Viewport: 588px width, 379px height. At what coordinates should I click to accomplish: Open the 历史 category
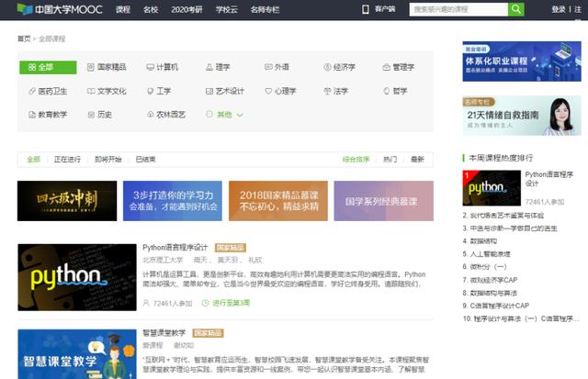[100, 115]
